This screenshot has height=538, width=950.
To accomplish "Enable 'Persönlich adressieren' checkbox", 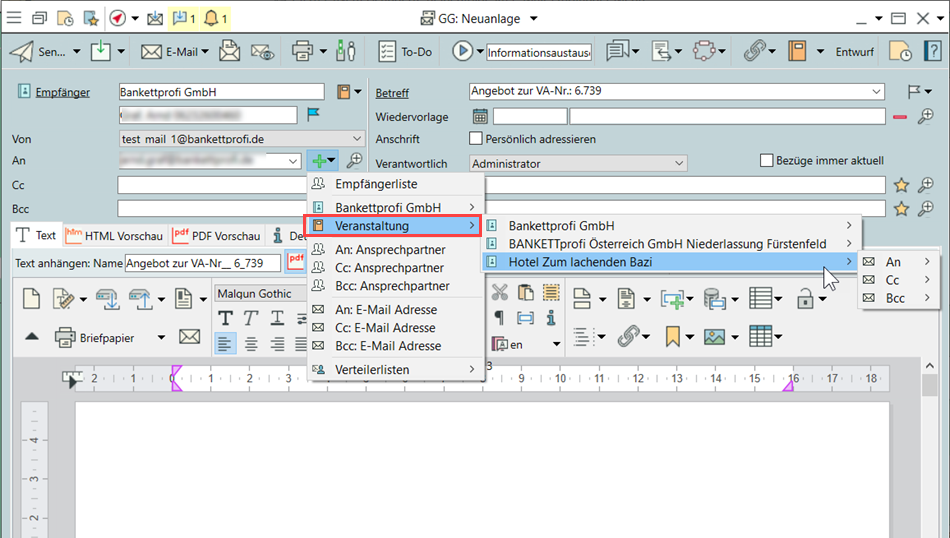I will (x=477, y=139).
